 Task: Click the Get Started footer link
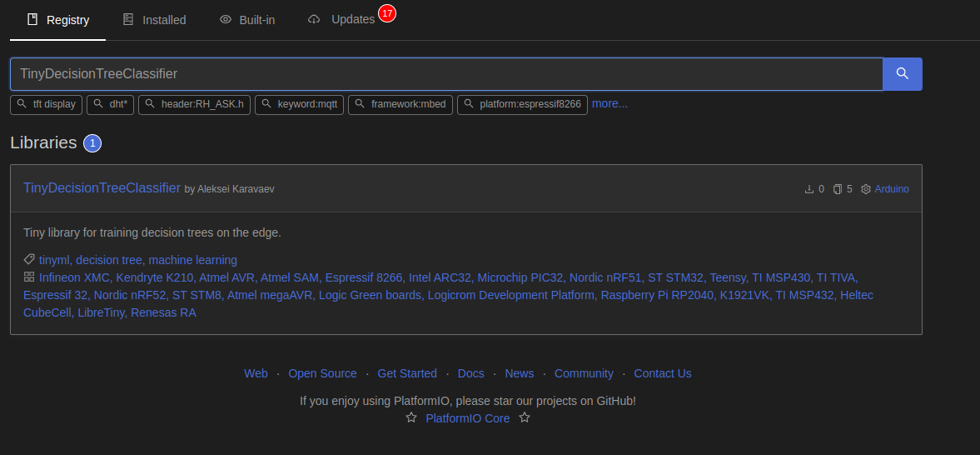(x=407, y=373)
